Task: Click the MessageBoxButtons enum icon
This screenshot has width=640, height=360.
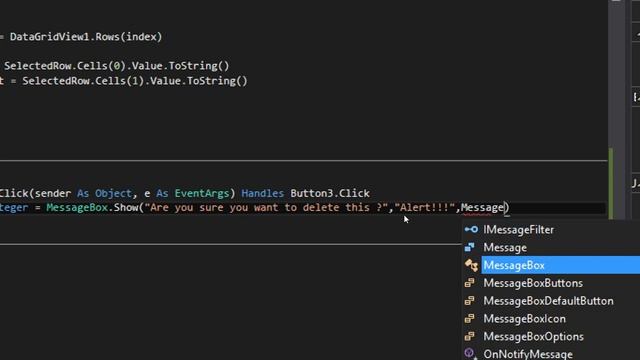Action: click(470, 283)
